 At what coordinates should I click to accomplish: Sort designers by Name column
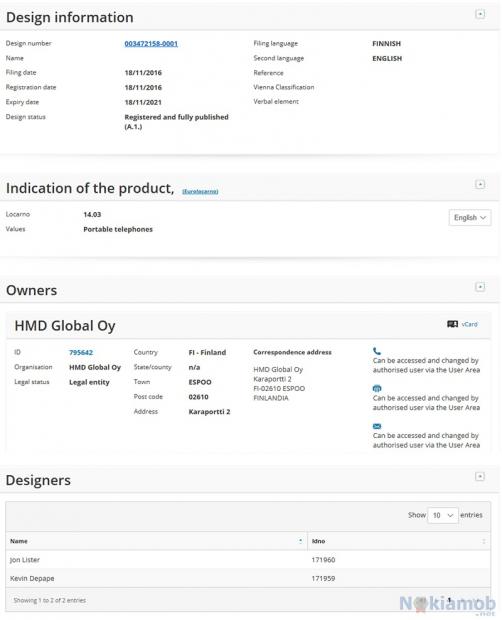[x=157, y=541]
